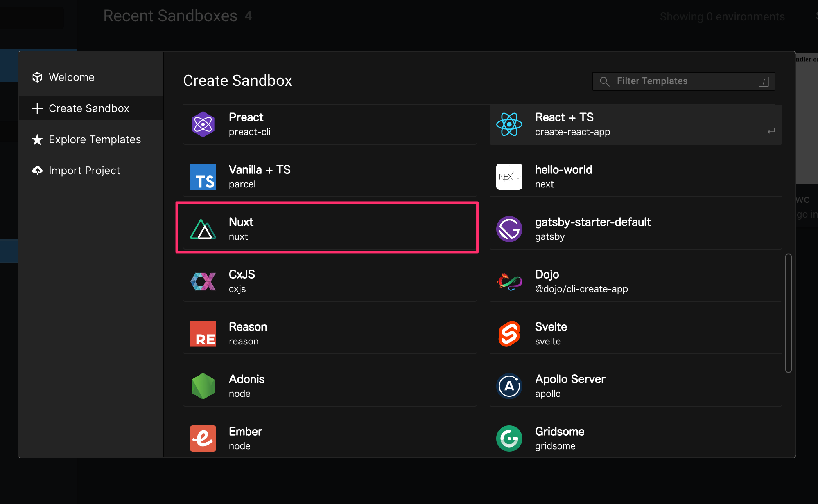
Task: Select the Gridsome green logo
Action: (x=509, y=438)
